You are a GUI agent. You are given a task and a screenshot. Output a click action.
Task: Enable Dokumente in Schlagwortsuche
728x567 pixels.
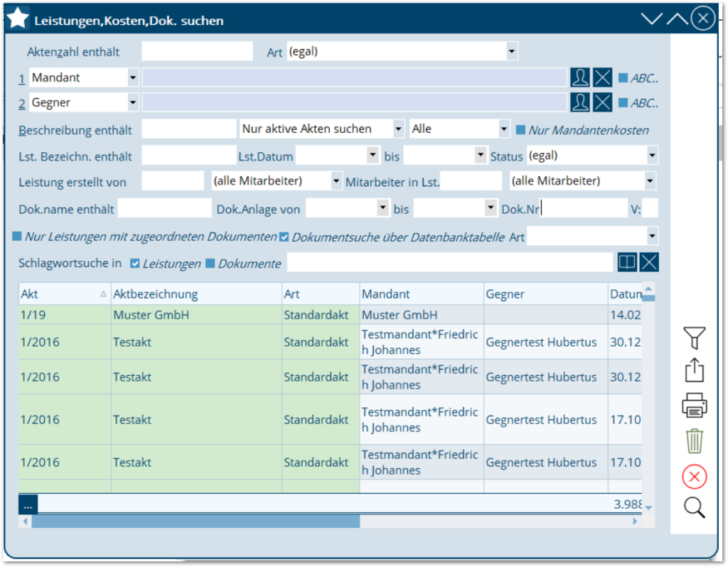pyautogui.click(x=210, y=264)
